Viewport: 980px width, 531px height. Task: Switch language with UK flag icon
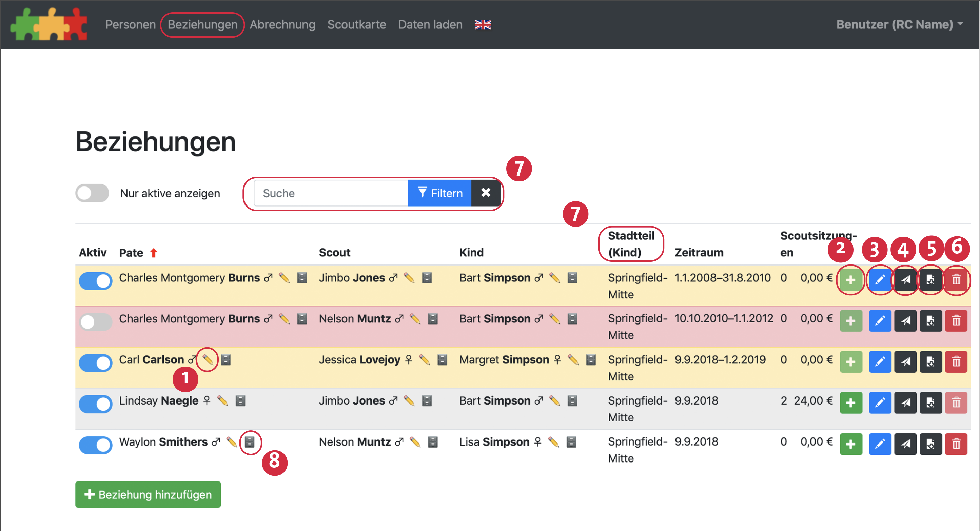(483, 25)
